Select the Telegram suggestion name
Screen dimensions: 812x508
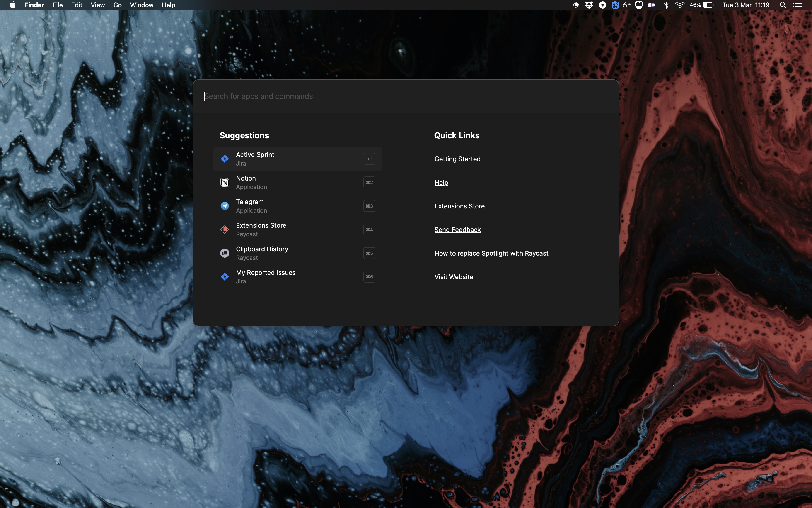250,202
